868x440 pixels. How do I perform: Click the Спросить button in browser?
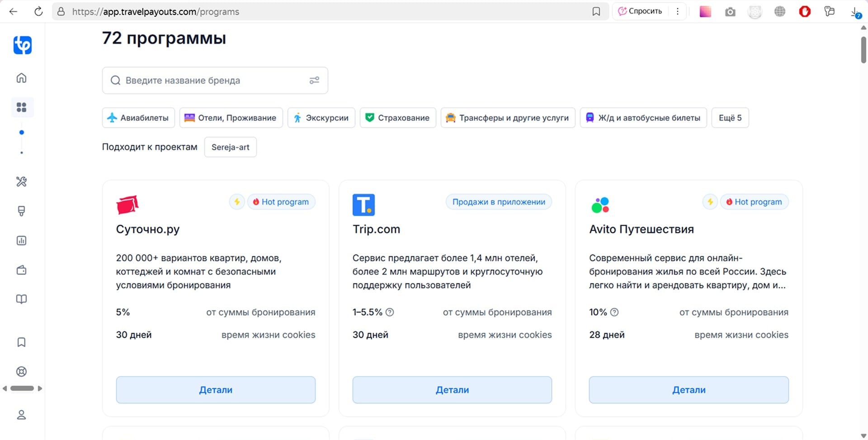pos(640,11)
